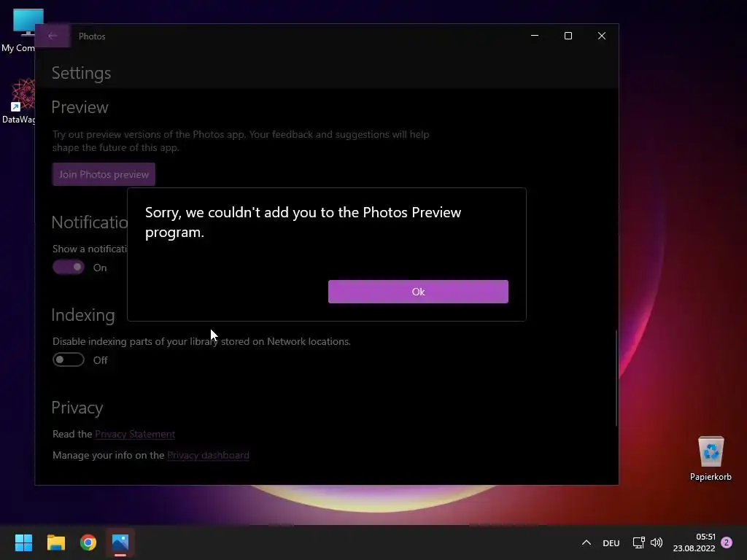Click the Photos app taskbar icon

coord(120,542)
